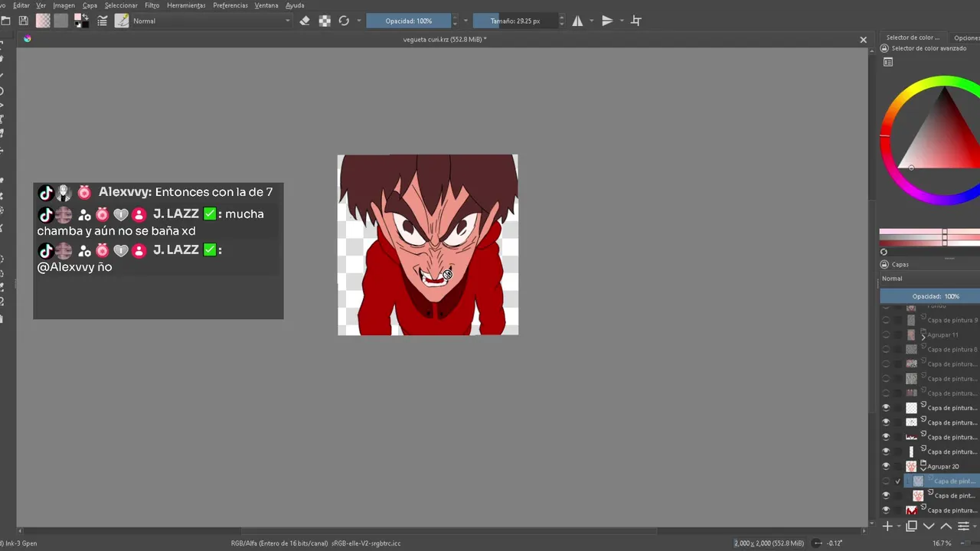This screenshot has height=551, width=980.
Task: Open vertical mirror options dropdown arrow
Action: tap(621, 21)
